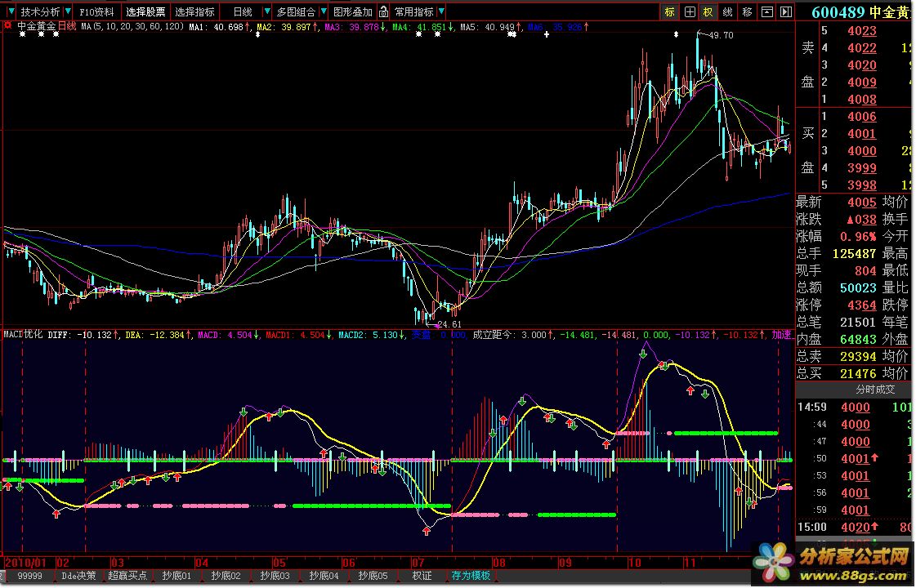The image size is (916, 588).
Task: Click 涨停 value 4364
Action: [x=862, y=305]
